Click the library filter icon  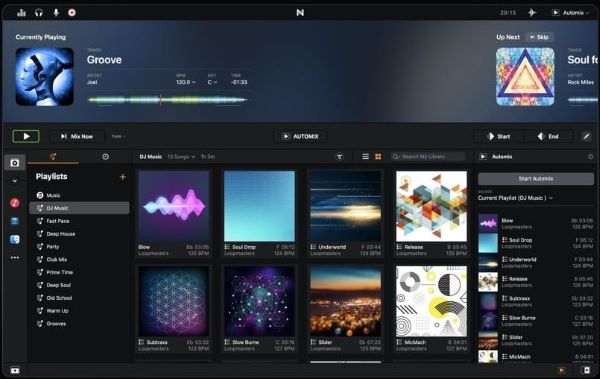[x=339, y=157]
